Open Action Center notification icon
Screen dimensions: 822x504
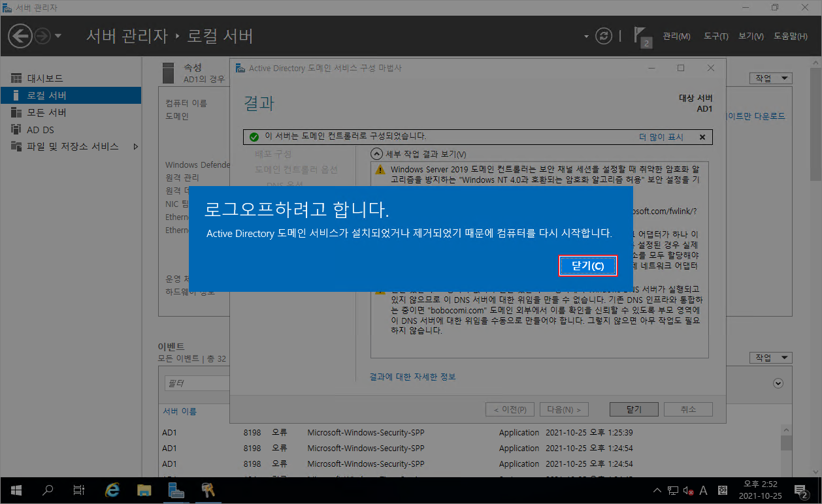point(802,490)
